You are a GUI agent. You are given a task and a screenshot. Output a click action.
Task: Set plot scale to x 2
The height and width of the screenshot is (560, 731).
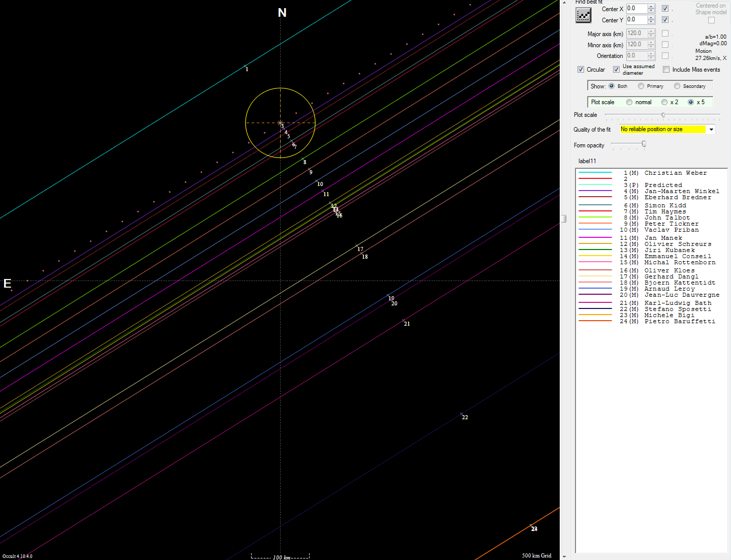tap(664, 102)
